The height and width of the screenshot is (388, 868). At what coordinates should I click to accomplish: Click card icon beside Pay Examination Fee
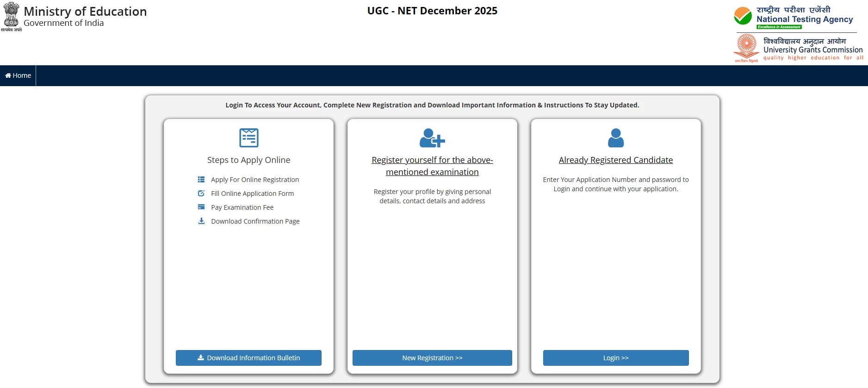click(201, 207)
